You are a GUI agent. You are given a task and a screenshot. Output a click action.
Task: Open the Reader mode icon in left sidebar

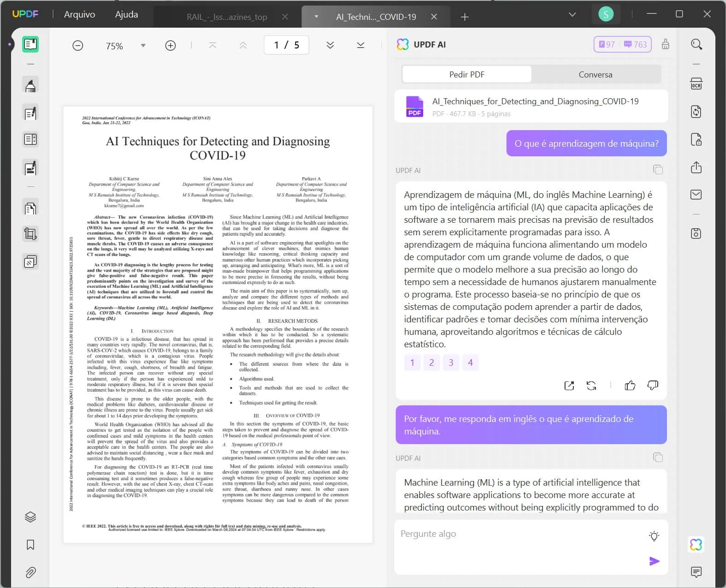point(30,44)
